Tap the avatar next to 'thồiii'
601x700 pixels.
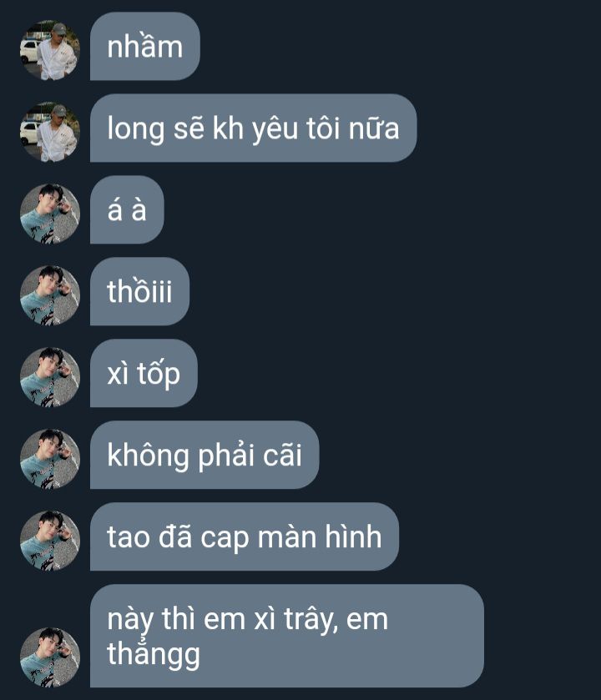(50, 295)
